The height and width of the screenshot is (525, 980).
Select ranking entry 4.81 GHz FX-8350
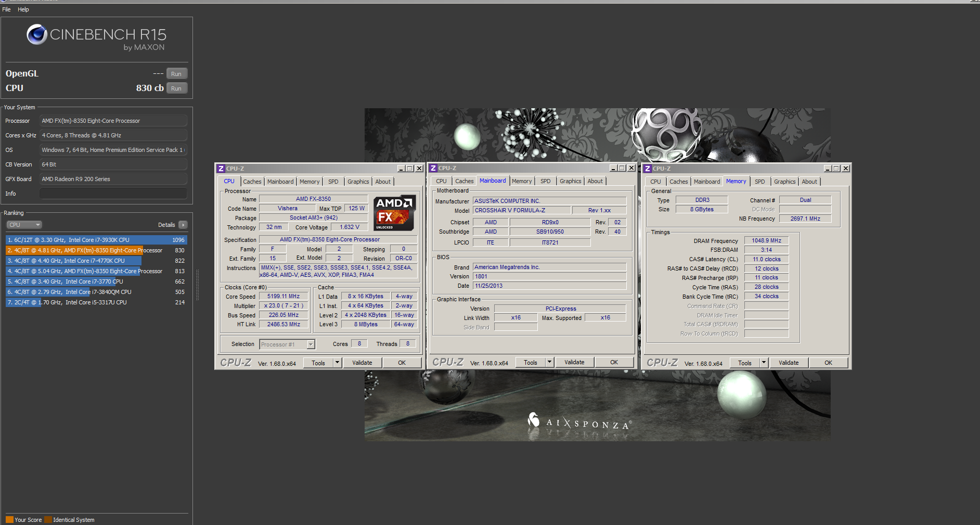(96, 250)
